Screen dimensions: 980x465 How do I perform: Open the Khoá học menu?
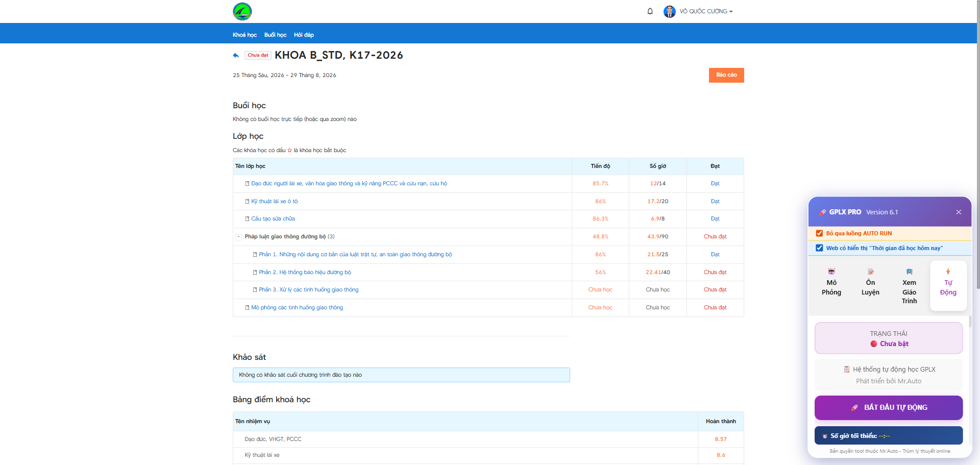tap(244, 35)
